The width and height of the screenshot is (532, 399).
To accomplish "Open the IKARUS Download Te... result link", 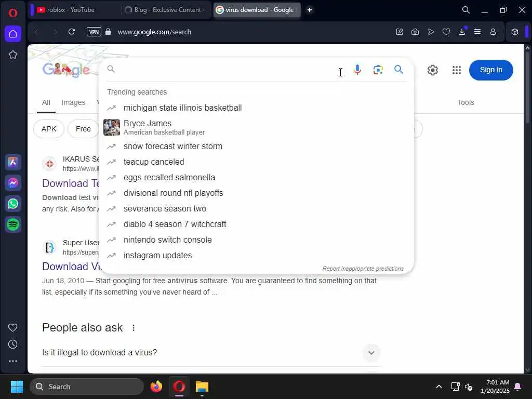I will [70, 183].
